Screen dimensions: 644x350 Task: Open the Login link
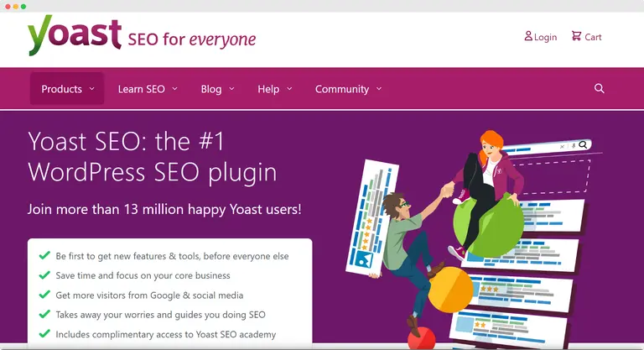541,37
